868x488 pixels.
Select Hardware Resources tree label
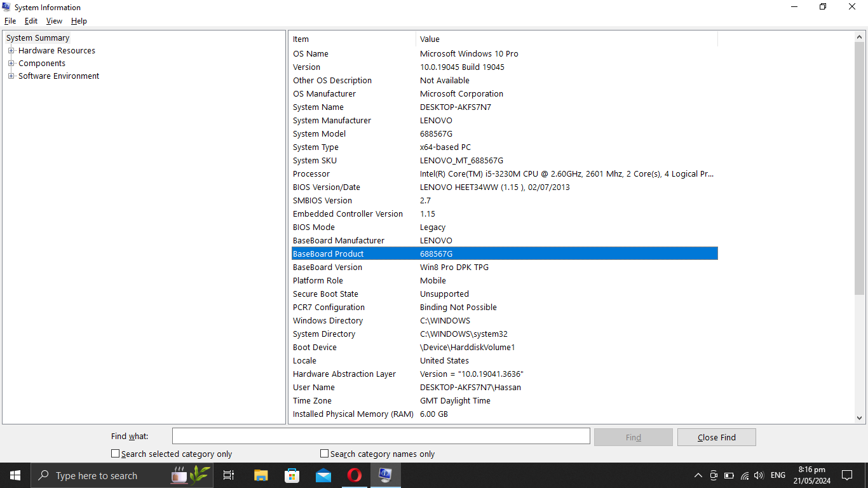[x=57, y=51]
